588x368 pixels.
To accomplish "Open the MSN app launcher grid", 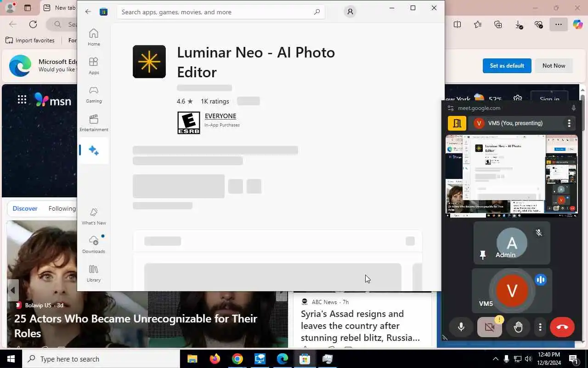I will 22,99.
